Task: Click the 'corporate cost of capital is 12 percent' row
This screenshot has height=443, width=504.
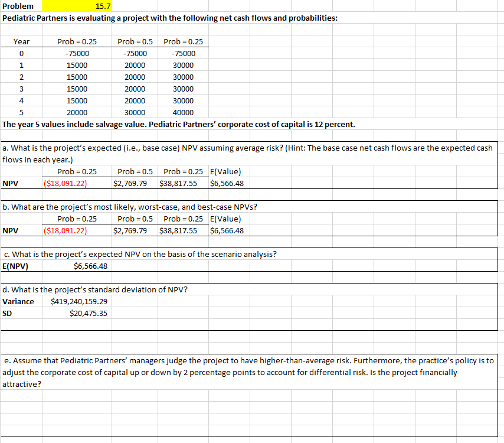Action: point(179,125)
